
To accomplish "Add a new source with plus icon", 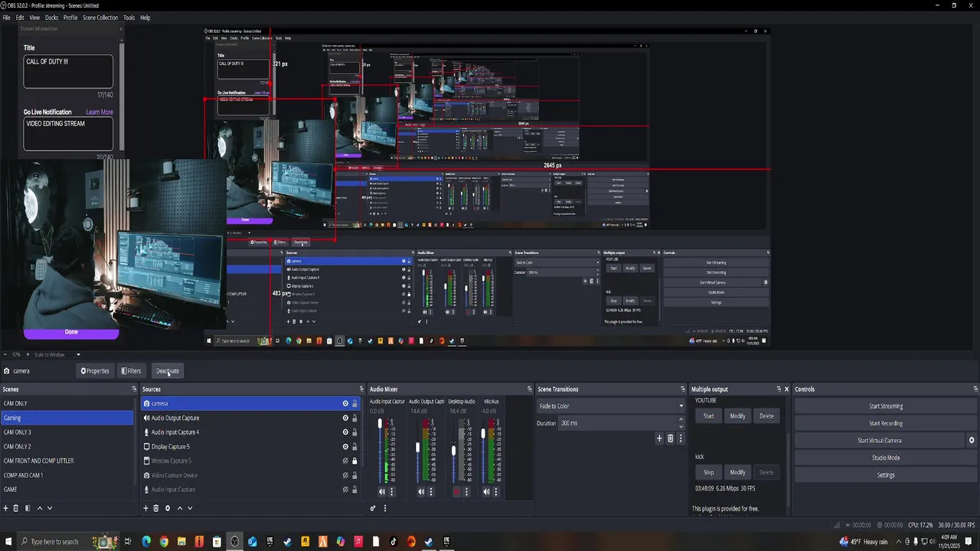I will 145,508.
